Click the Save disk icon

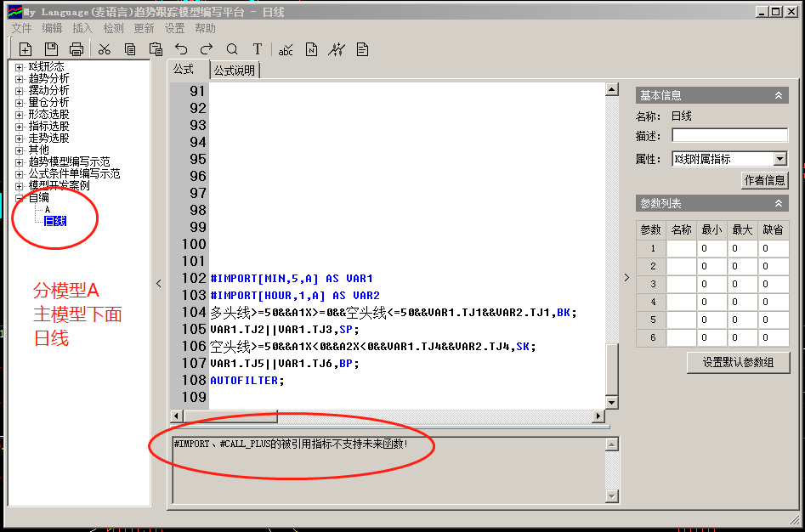[x=51, y=49]
